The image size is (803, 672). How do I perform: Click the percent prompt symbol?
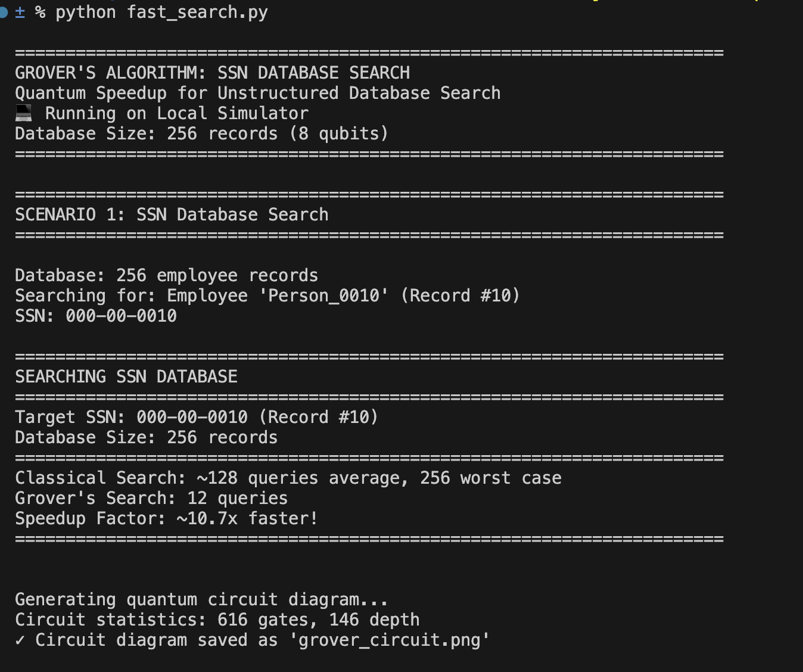[40, 13]
